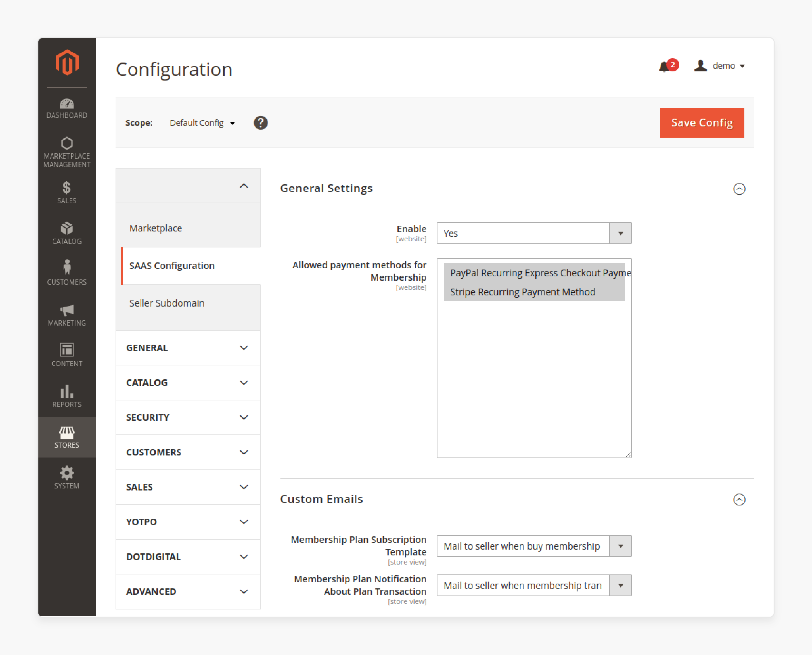Open the Enable Yes dropdown
The height and width of the screenshot is (655, 812).
(534, 233)
